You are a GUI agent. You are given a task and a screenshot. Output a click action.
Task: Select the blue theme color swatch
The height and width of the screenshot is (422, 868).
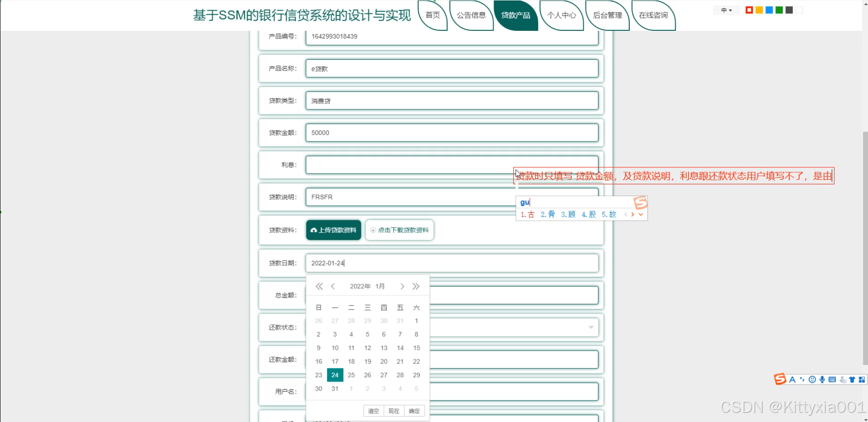tap(769, 10)
